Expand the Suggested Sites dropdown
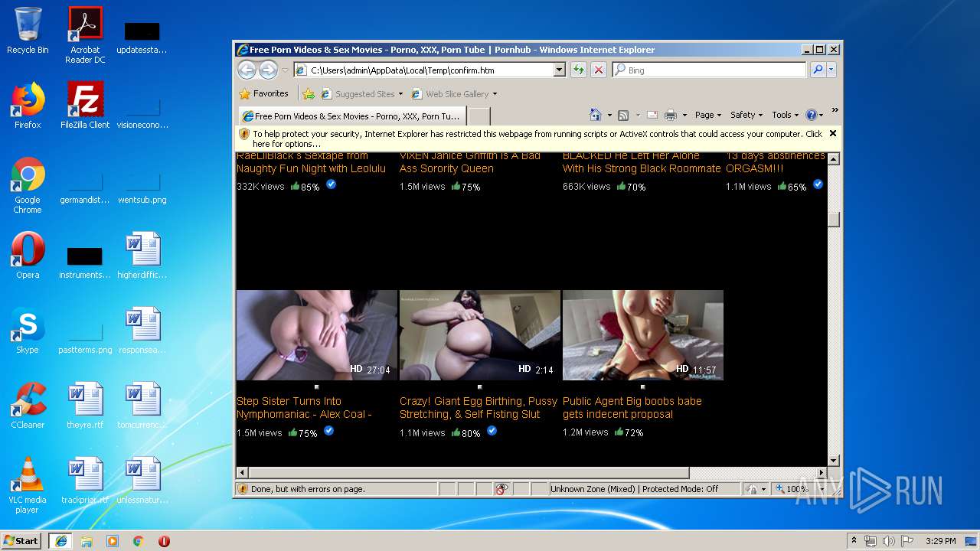 click(400, 94)
